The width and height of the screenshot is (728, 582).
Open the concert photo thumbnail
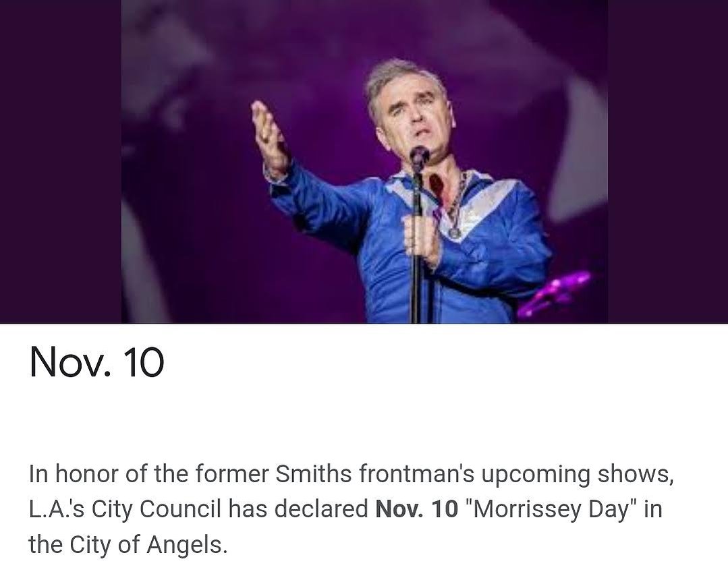[364, 161]
